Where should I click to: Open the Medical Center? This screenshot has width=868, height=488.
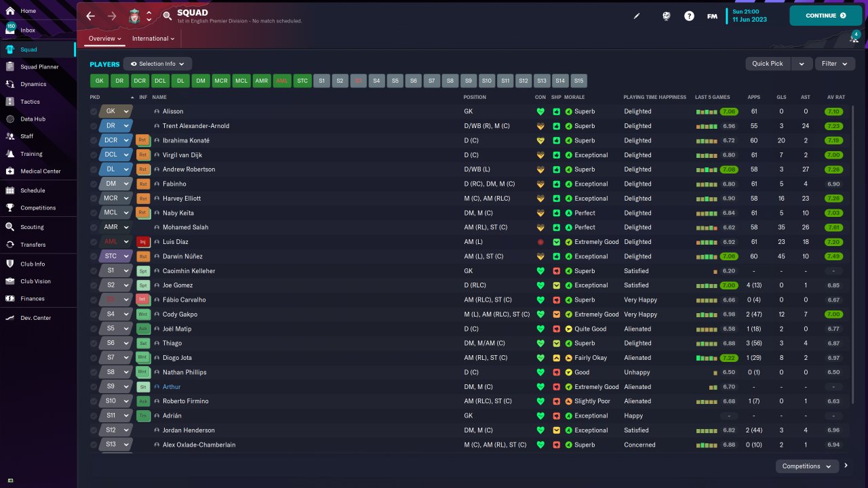pos(38,171)
